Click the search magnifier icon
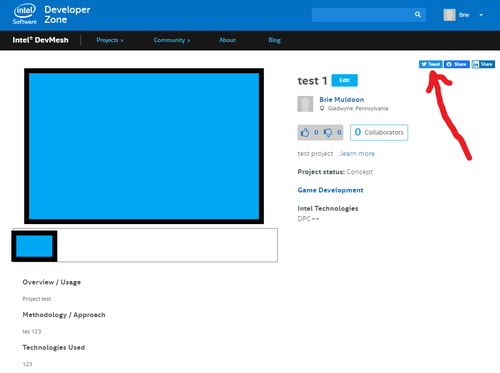This screenshot has height=373, width=500. [x=418, y=14]
